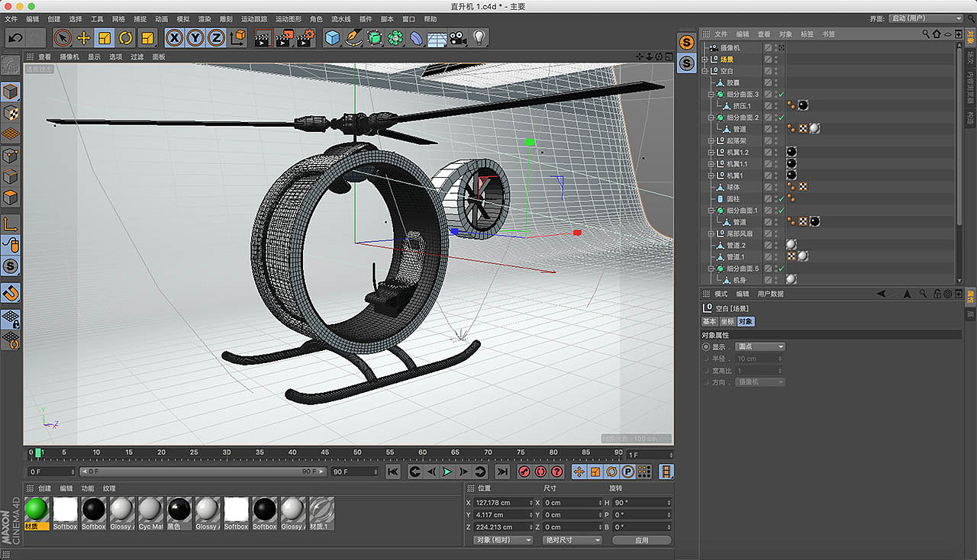Play the animation forward
The height and width of the screenshot is (560, 977).
(x=447, y=472)
